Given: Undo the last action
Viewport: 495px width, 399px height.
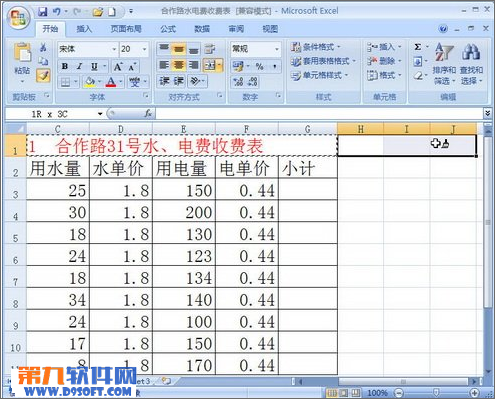Looking at the screenshot, I should coord(57,12).
